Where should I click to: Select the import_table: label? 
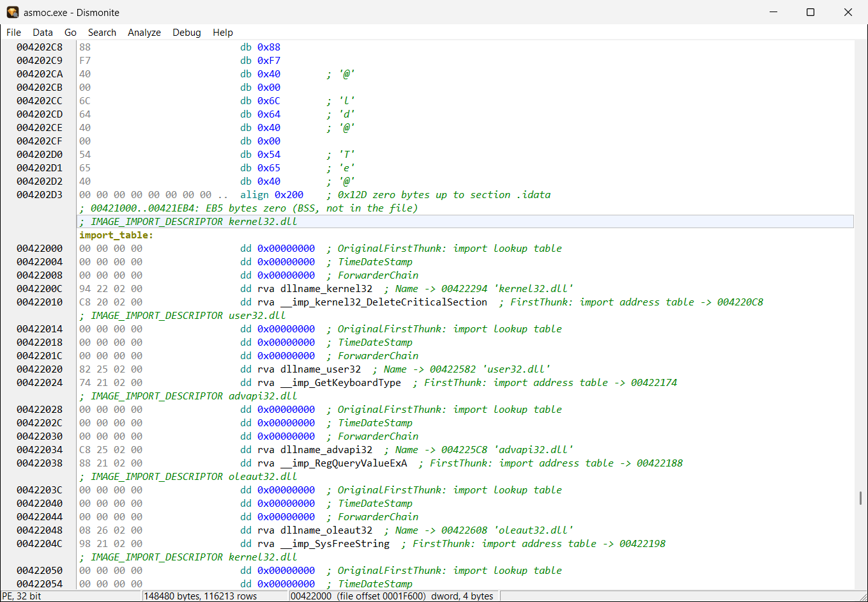(116, 235)
